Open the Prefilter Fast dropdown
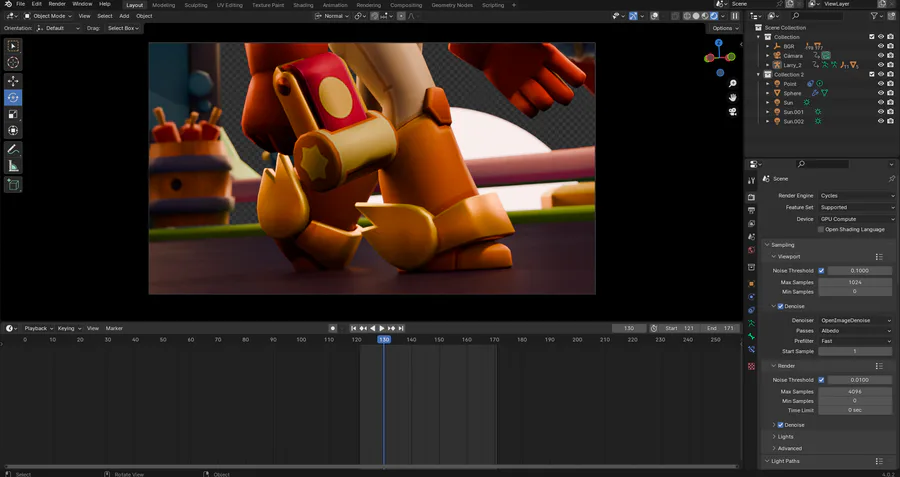 855,341
